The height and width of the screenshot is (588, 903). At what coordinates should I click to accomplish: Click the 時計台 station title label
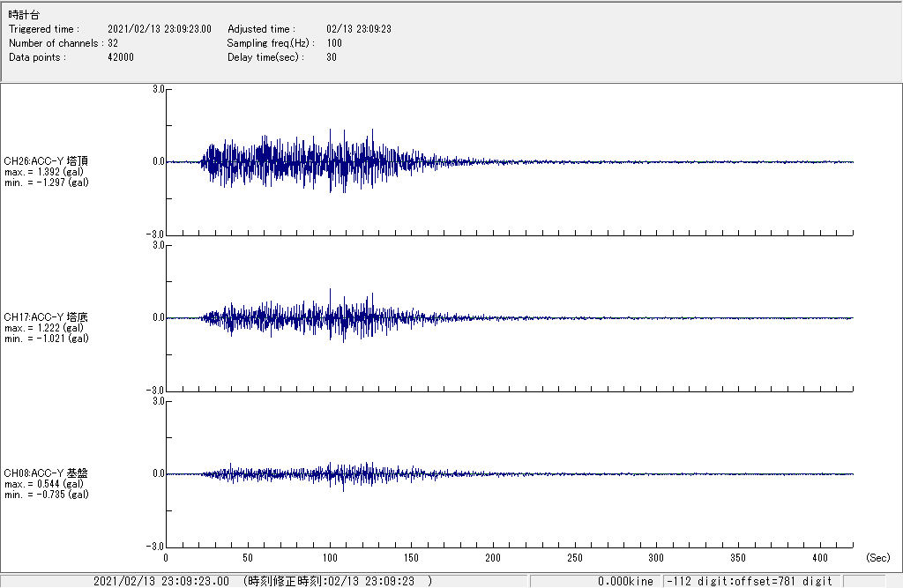coord(24,16)
